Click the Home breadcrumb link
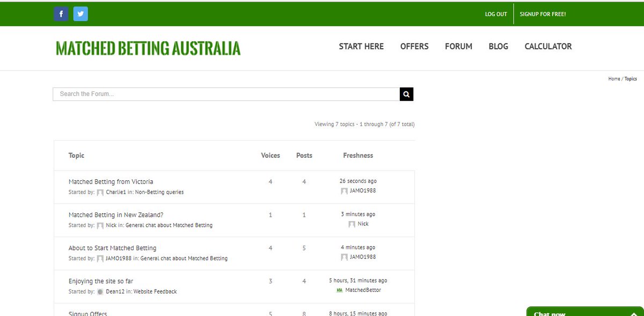The height and width of the screenshot is (316, 644). (614, 79)
